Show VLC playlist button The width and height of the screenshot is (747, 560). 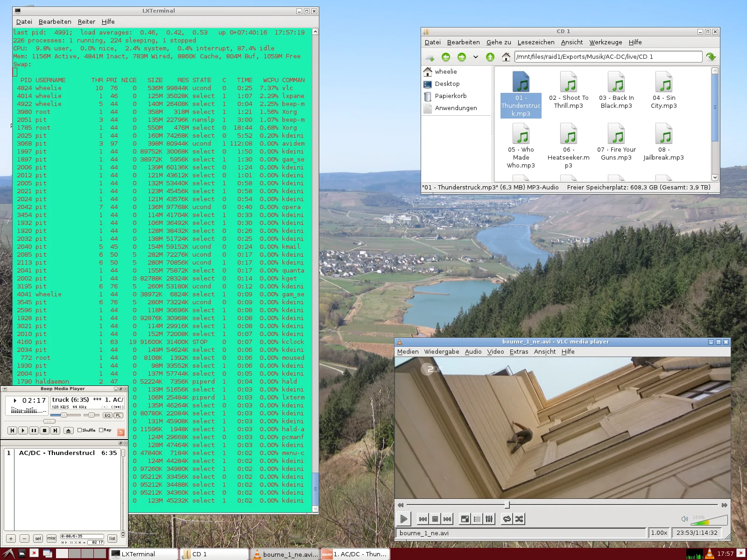[477, 519]
